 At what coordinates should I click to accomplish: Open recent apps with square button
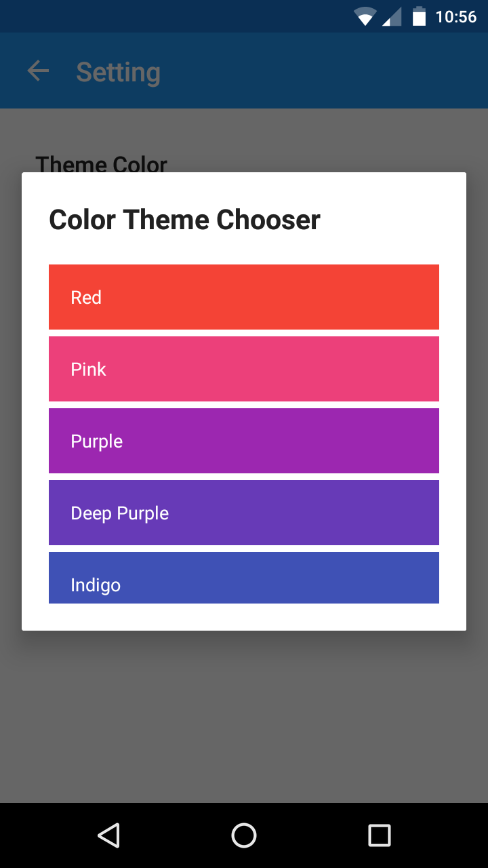tap(380, 835)
